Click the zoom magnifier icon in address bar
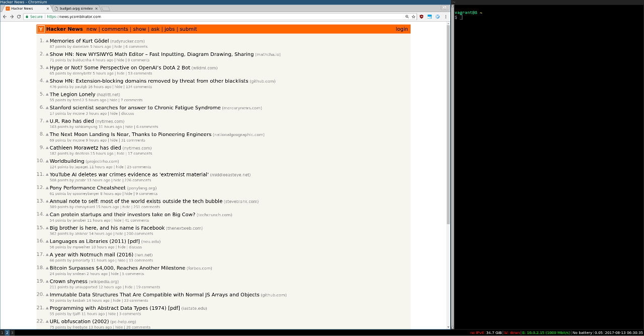Viewport: 644px width, 336px height. tap(407, 17)
